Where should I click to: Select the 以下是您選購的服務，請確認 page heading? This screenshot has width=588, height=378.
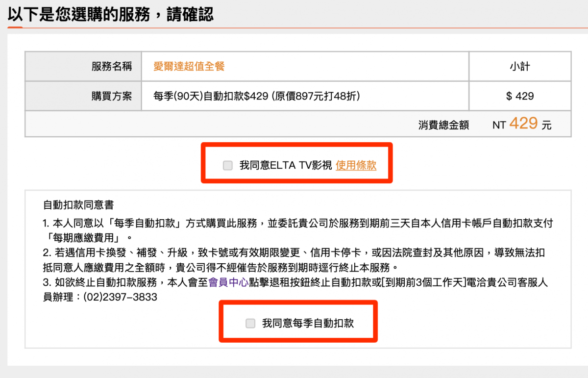pyautogui.click(x=111, y=14)
